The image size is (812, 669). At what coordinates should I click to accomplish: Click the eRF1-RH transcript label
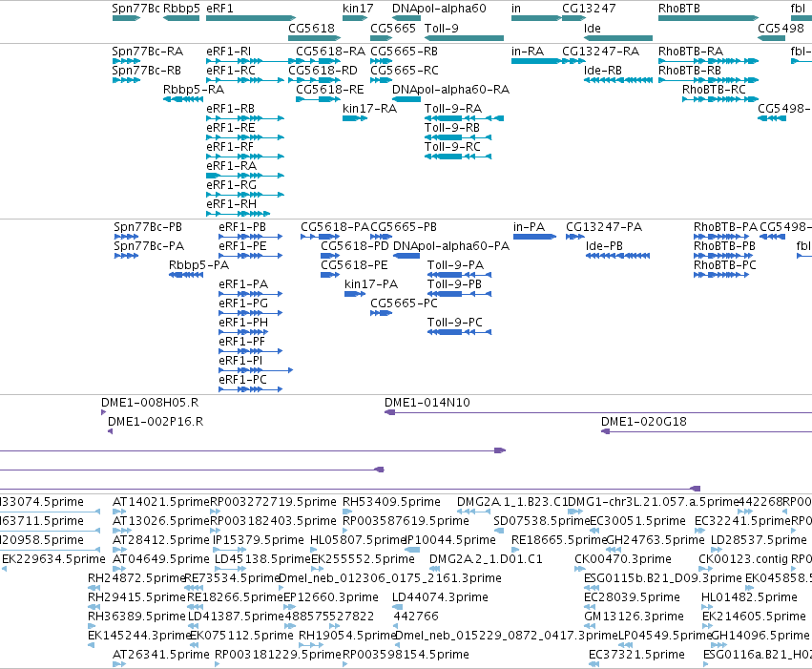pos(231,204)
